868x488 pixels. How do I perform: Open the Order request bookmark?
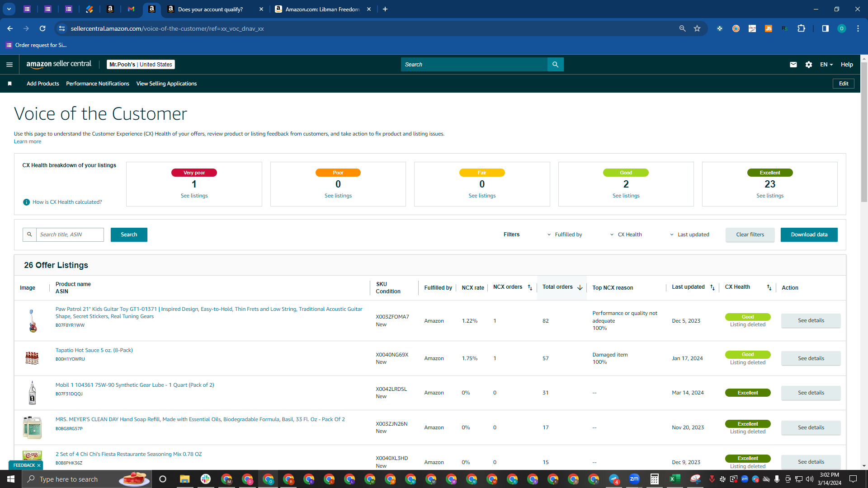36,45
